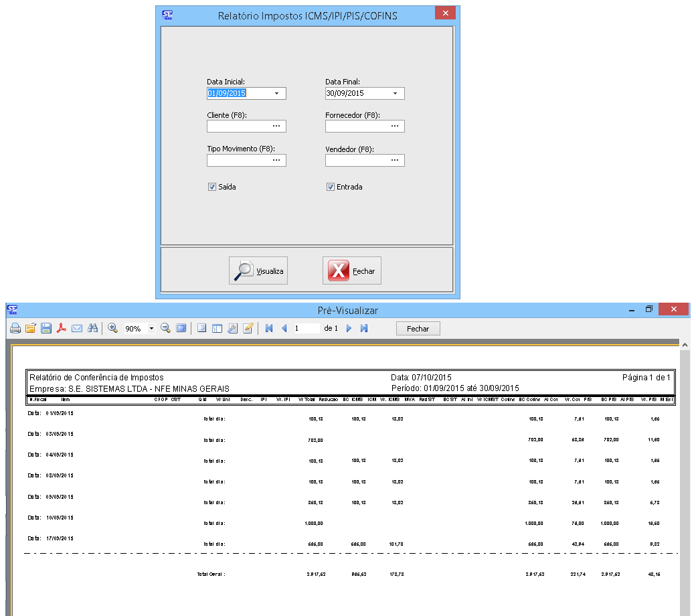Click Fechar in the preview toolbar
696x616 pixels.
[418, 329]
